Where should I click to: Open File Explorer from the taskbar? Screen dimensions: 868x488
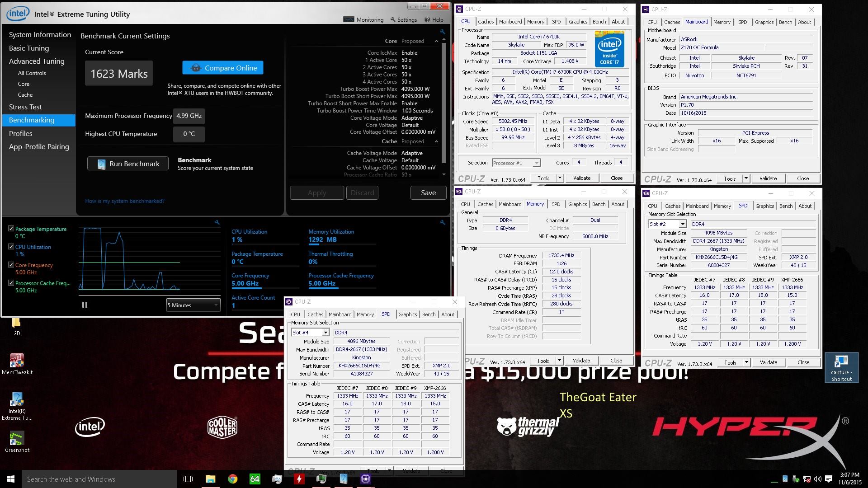[x=211, y=479]
